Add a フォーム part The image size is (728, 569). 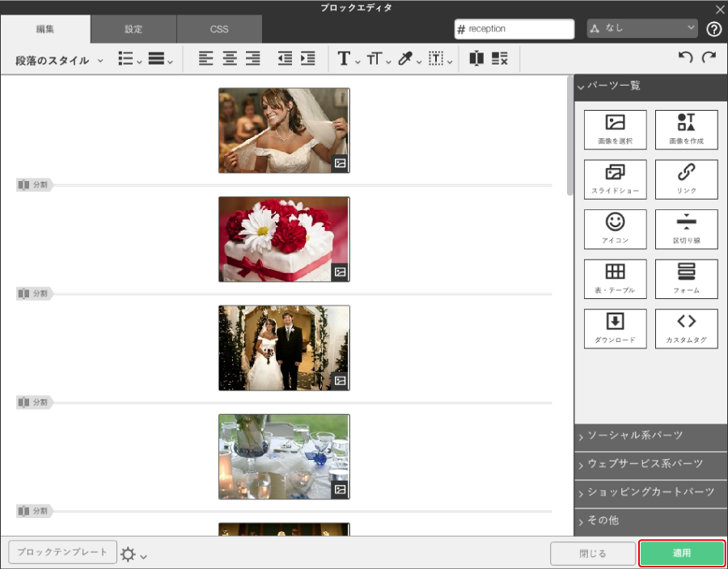coord(686,279)
